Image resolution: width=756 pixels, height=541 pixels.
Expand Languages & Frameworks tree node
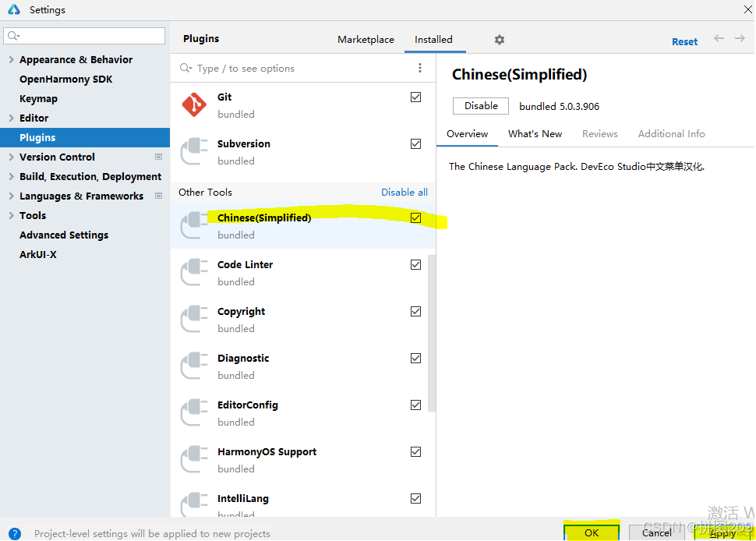tap(11, 196)
